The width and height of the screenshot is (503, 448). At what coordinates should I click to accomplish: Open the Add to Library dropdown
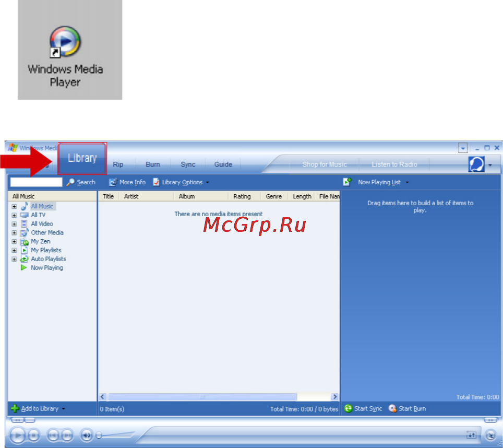tap(38, 408)
